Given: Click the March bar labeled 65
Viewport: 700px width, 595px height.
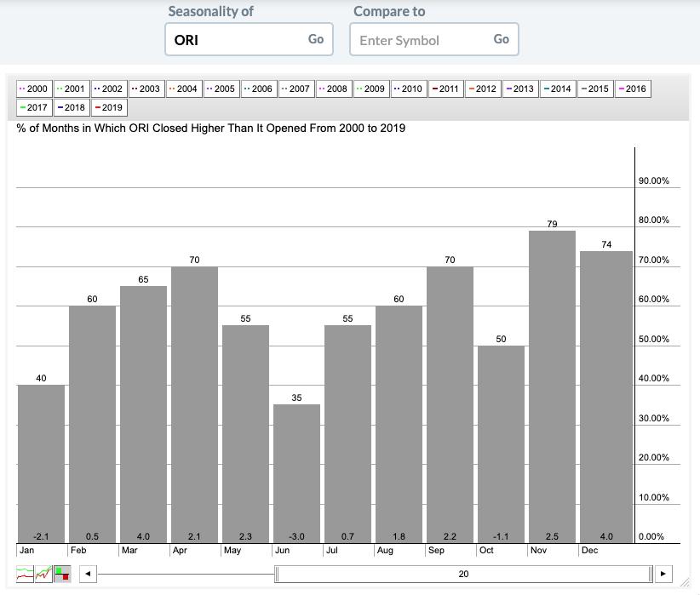Looking at the screenshot, I should click(x=143, y=415).
